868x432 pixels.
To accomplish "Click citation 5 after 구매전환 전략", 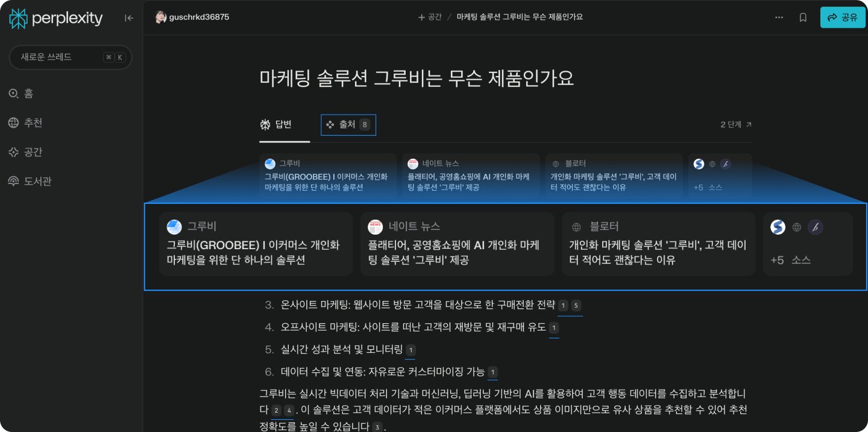I will click(x=576, y=305).
